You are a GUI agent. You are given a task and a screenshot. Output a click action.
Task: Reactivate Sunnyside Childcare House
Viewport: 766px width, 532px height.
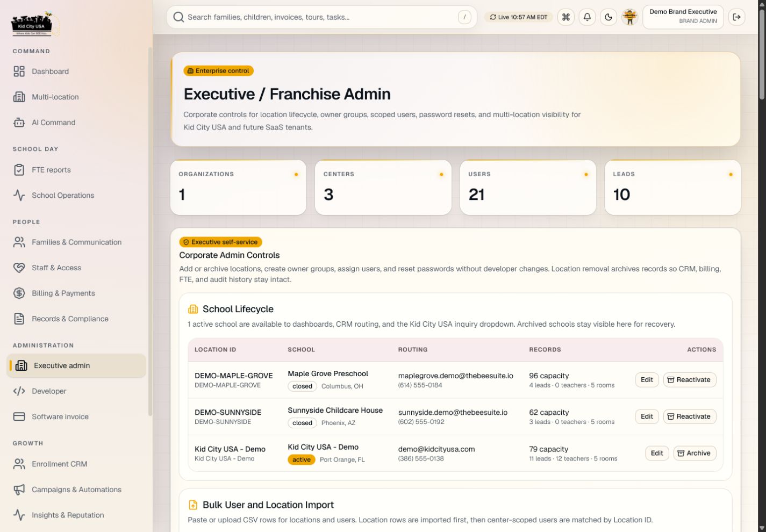tap(690, 416)
